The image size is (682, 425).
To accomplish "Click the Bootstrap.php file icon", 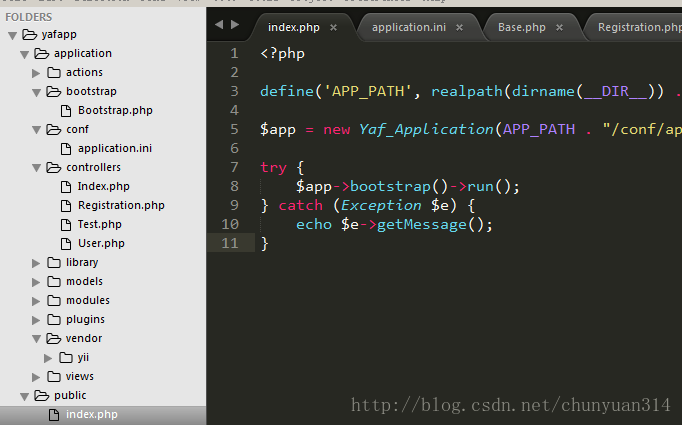I will tap(66, 111).
